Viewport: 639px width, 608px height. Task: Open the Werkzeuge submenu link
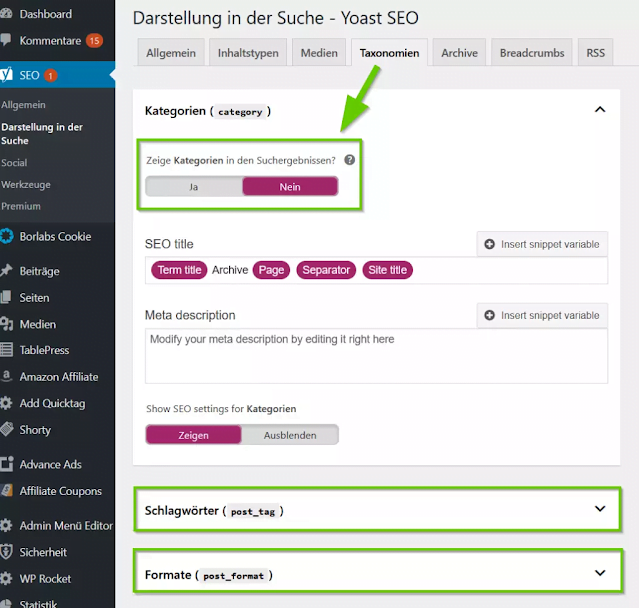(26, 184)
